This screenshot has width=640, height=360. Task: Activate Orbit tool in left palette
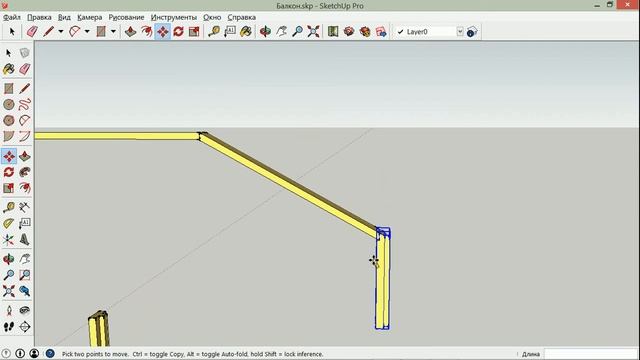click(x=9, y=259)
